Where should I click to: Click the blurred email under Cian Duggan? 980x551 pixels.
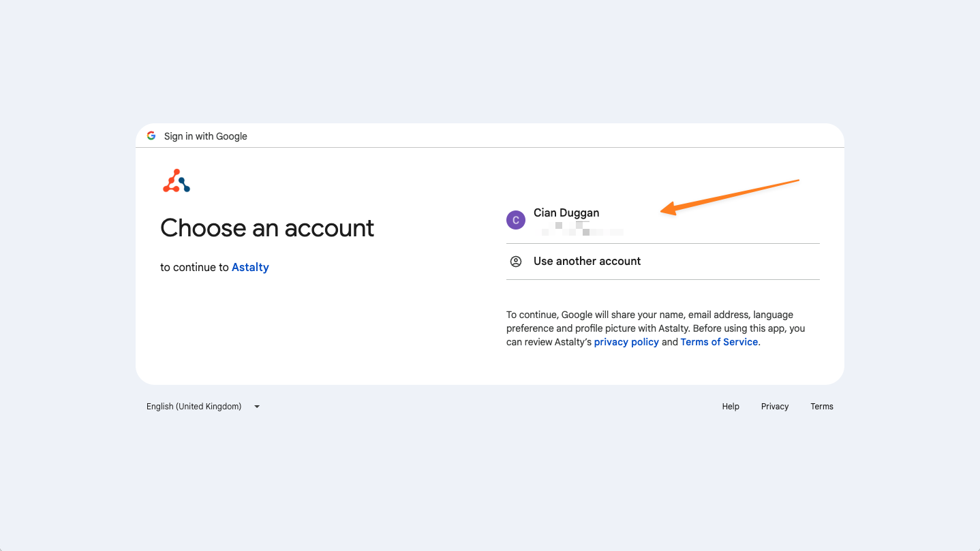coord(582,229)
